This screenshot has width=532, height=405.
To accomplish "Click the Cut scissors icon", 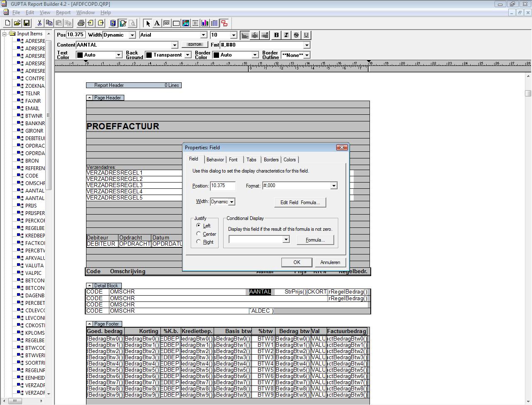I will click(39, 23).
